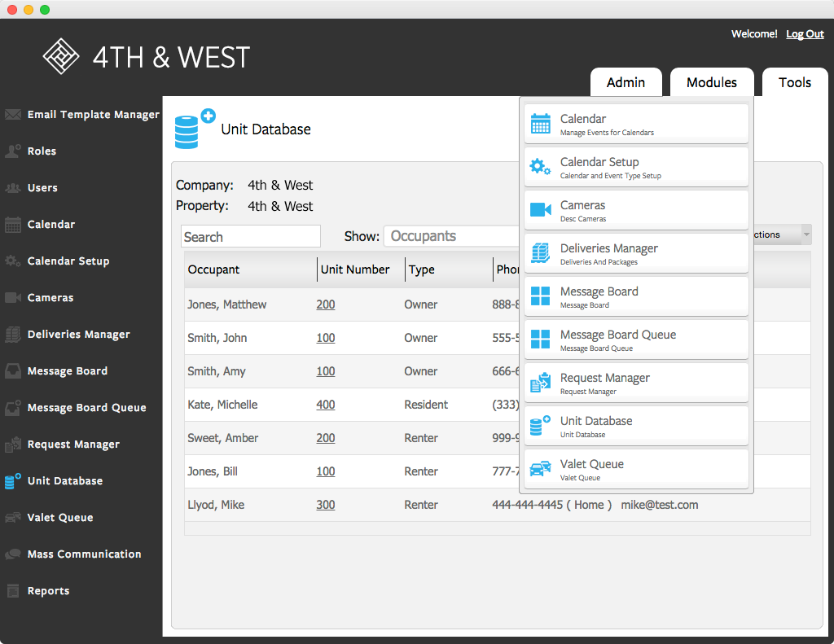
Task: Open Reports using the sidebar icon
Action: point(12,590)
